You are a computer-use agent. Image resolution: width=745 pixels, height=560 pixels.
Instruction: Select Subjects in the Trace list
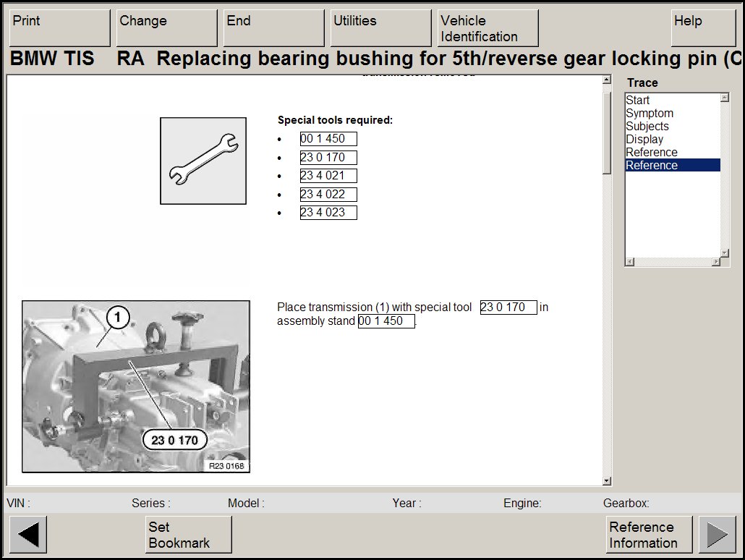click(647, 127)
